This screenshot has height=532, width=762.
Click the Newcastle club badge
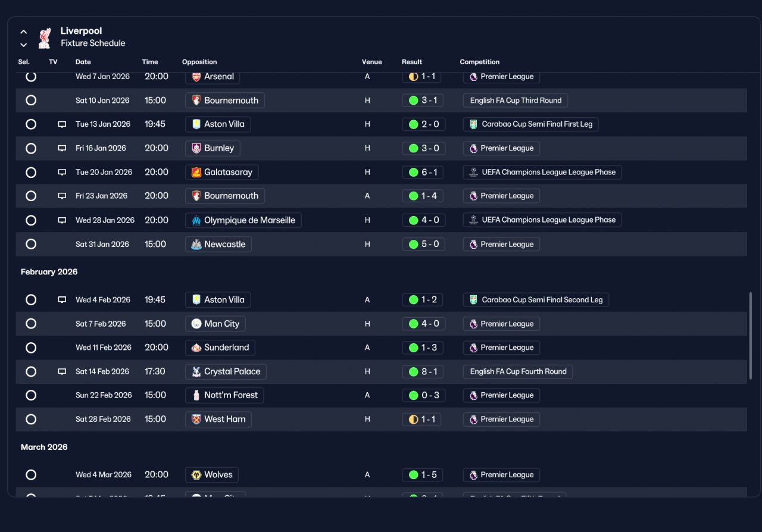(x=196, y=245)
